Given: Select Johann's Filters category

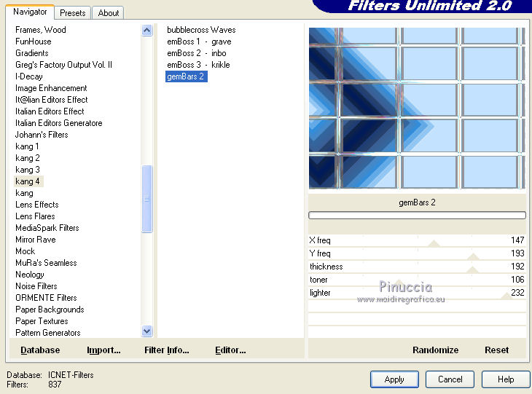Looking at the screenshot, I should point(42,135).
